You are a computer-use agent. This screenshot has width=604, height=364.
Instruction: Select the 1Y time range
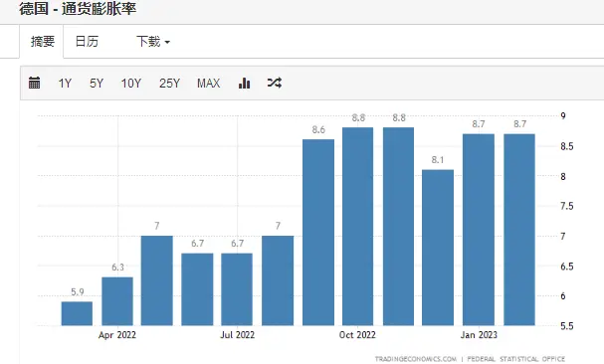(x=65, y=84)
